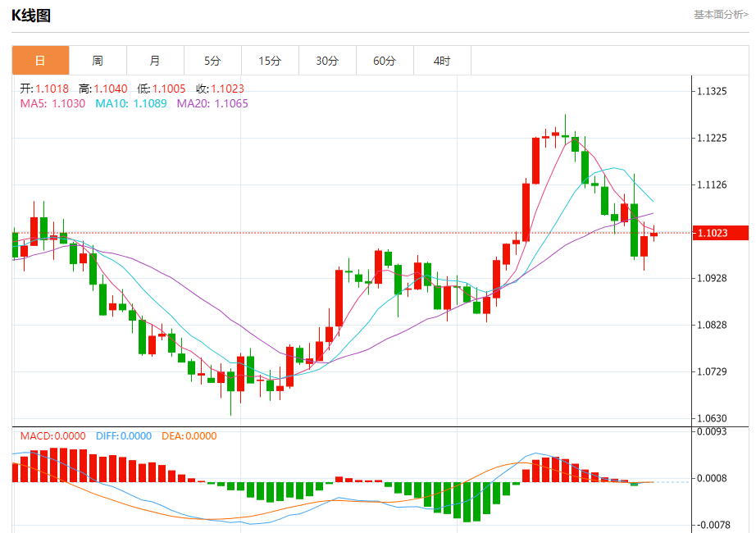Click the K线图 heading

point(31,16)
